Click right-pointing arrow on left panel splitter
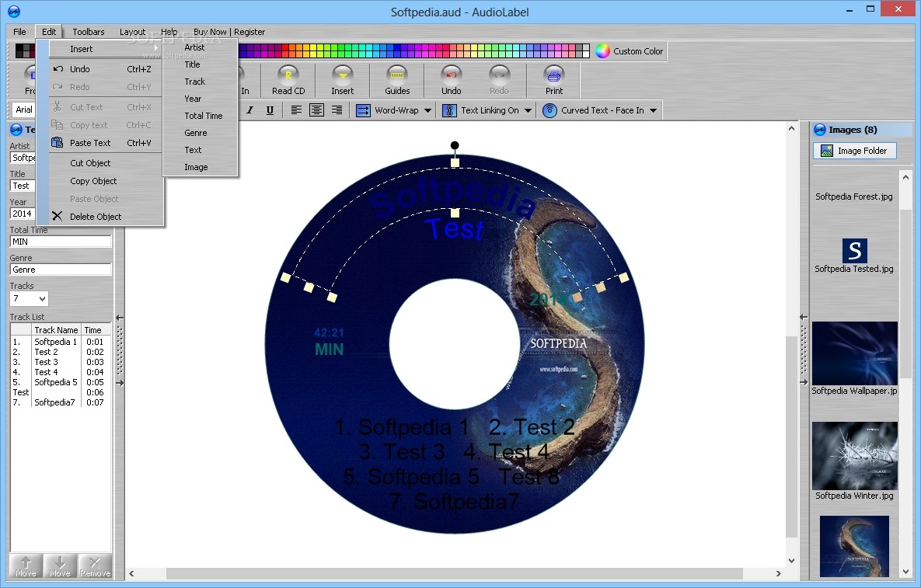Viewport: 921px width, 588px height. (119, 383)
